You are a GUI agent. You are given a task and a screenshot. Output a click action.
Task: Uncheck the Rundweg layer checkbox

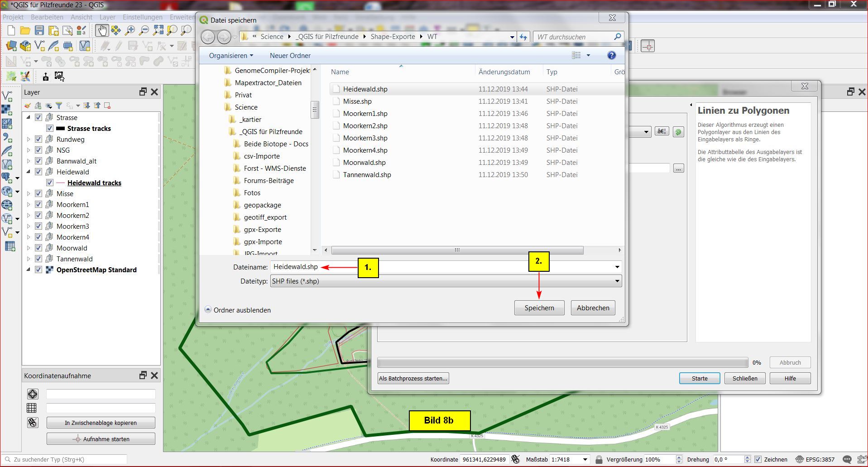pyautogui.click(x=38, y=140)
